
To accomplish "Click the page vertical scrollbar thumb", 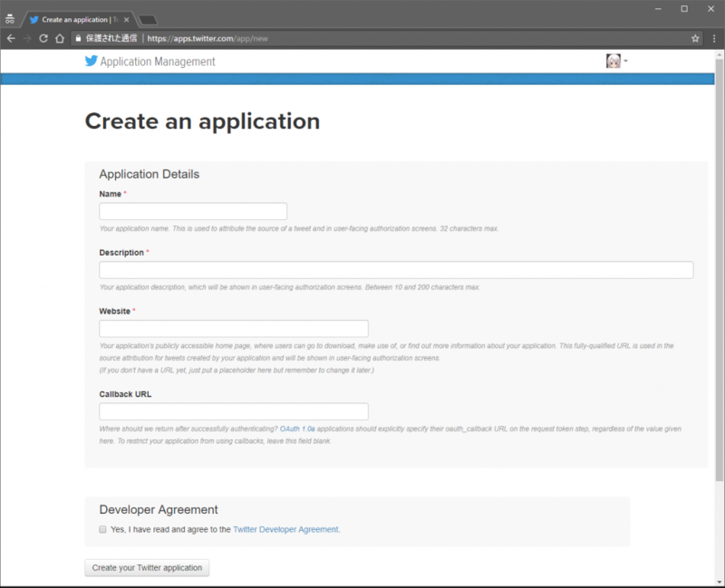I will 719,270.
